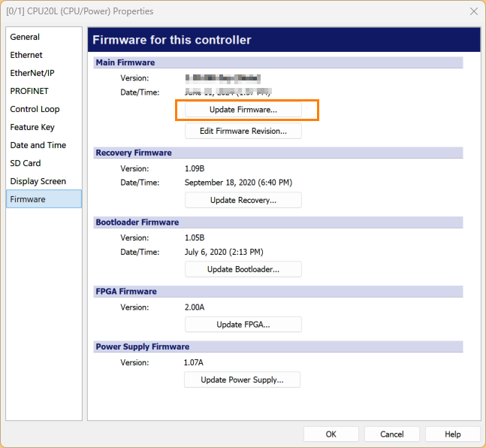
Task: Open the General properties page
Action: pos(25,37)
